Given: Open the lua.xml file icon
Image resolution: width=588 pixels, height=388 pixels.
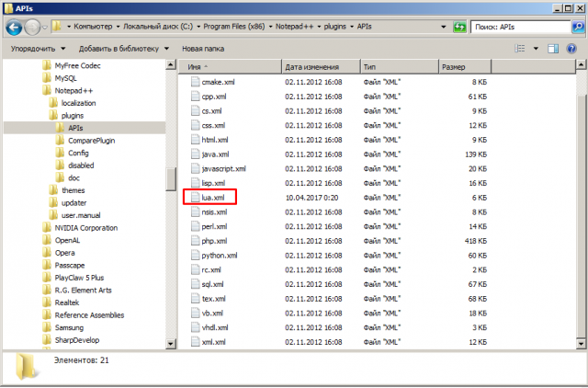Looking at the screenshot, I should (194, 197).
